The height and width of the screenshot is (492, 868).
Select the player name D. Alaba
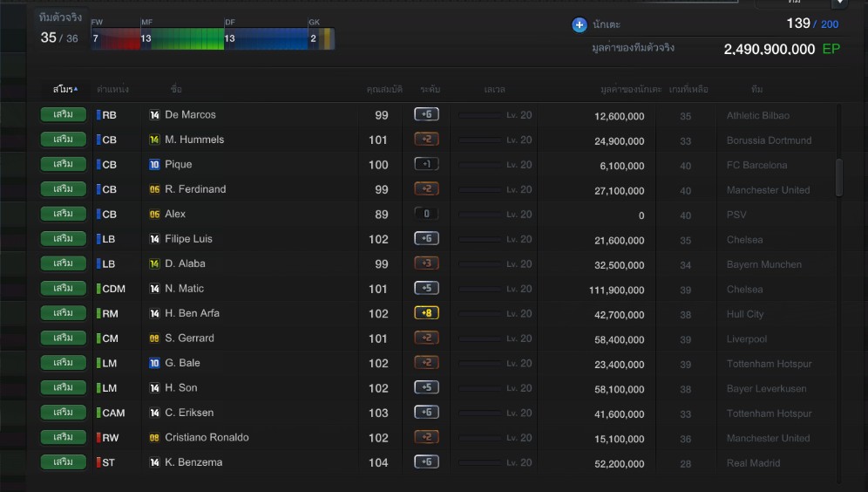(185, 263)
